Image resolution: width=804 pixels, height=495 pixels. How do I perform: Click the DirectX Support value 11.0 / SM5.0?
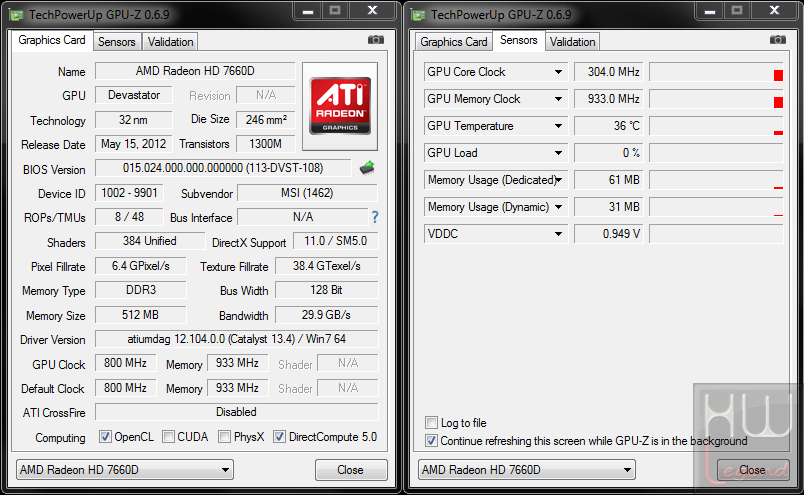pyautogui.click(x=336, y=241)
